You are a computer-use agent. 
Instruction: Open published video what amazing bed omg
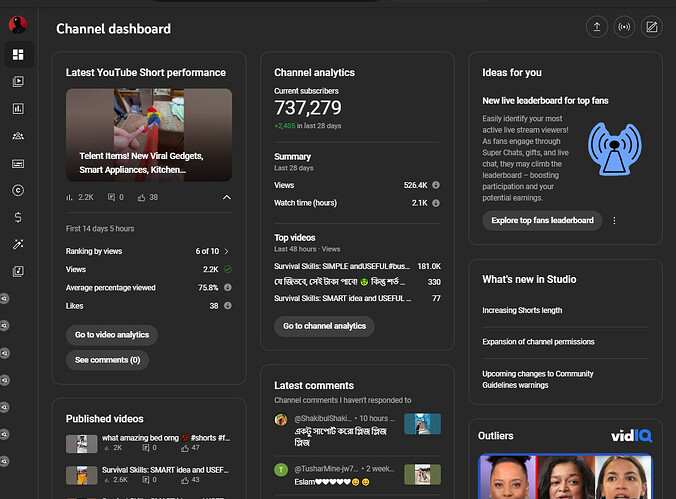166,438
